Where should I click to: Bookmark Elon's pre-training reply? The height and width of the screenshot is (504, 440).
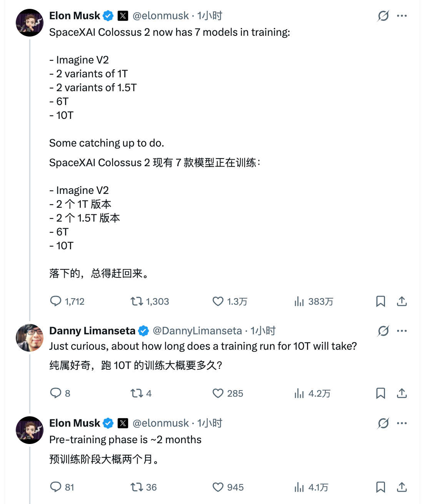point(381,487)
